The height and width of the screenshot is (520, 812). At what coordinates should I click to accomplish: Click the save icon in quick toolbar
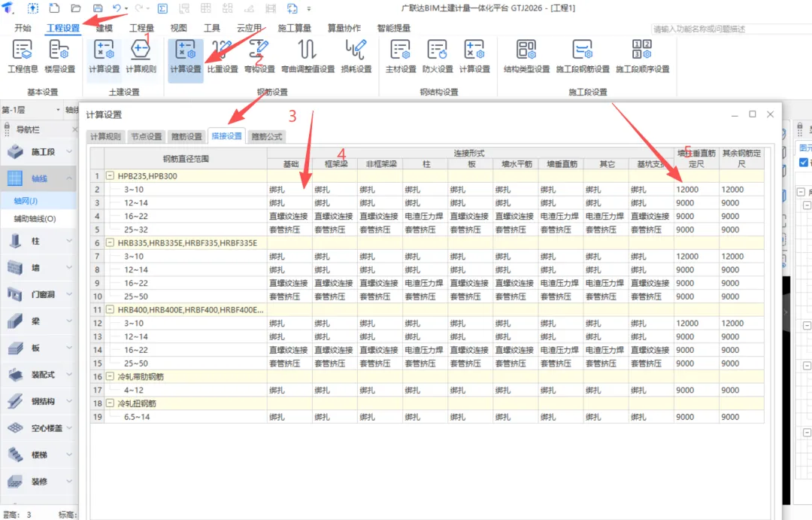click(97, 8)
